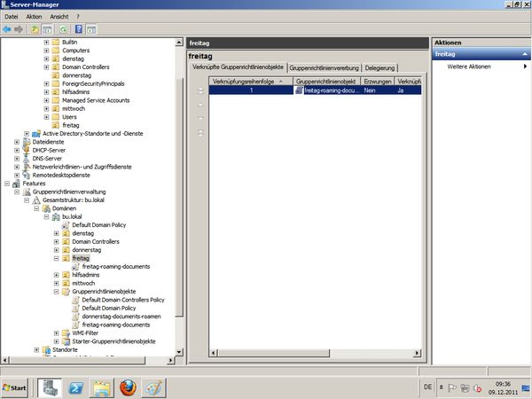The image size is (532, 399).
Task: Click the blue help toolbar icon
Action: coord(79,29)
